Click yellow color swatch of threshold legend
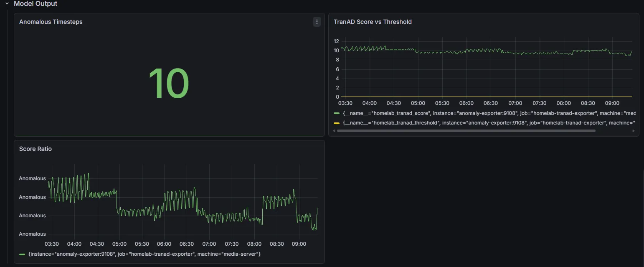 point(337,123)
